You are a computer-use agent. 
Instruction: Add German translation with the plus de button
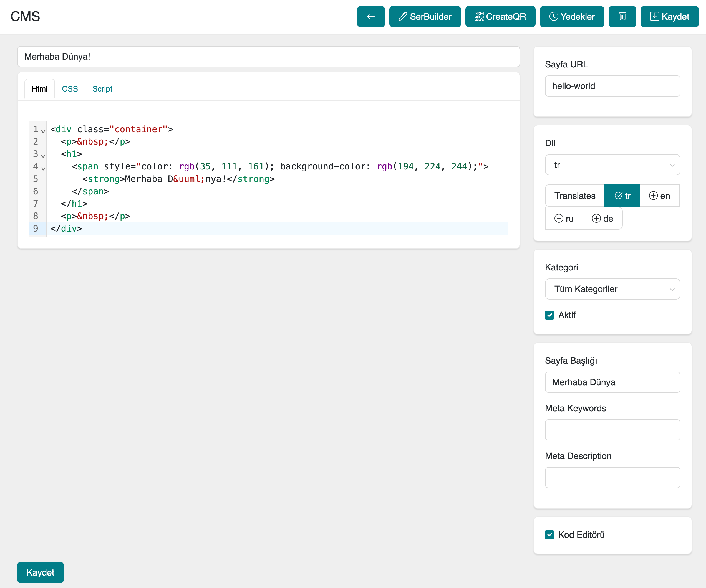(602, 218)
